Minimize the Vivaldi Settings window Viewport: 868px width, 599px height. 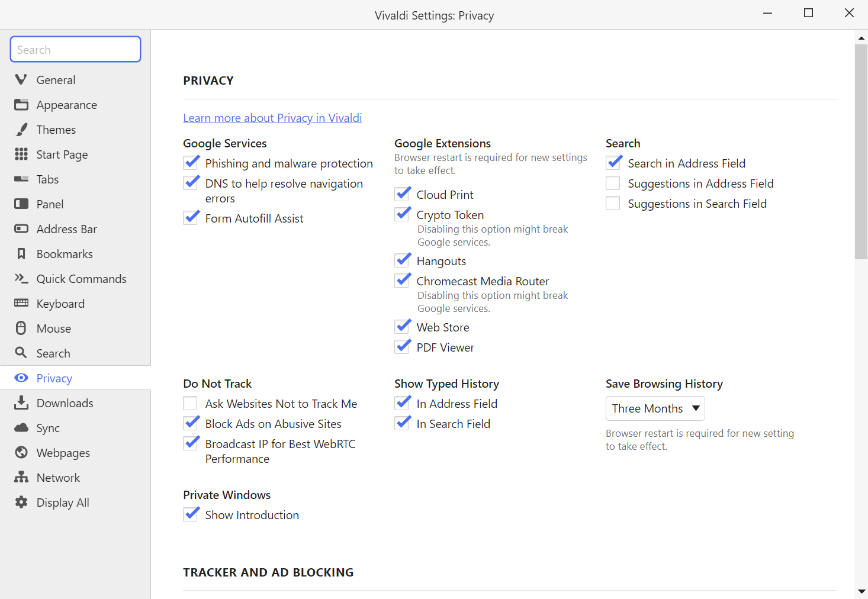[768, 13]
